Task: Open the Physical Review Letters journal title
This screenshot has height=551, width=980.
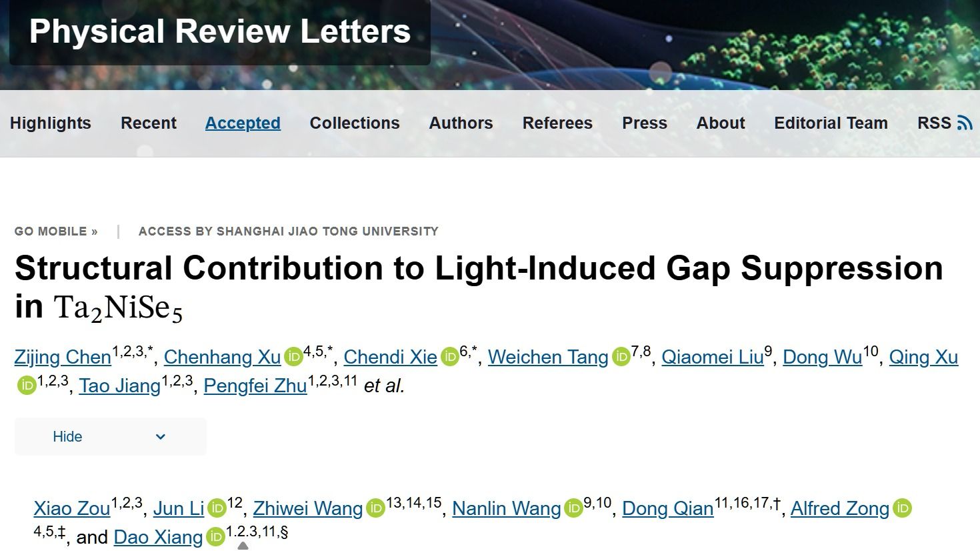Action: pyautogui.click(x=220, y=31)
